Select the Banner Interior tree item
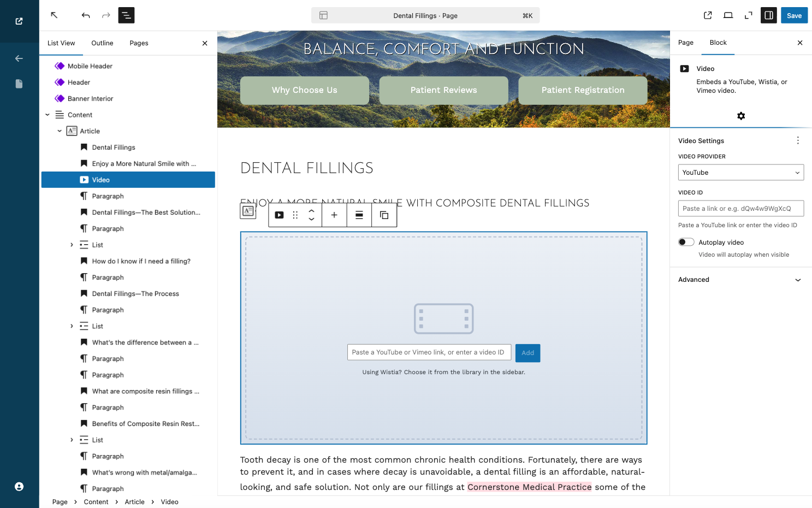The height and width of the screenshot is (508, 812). [128, 99]
